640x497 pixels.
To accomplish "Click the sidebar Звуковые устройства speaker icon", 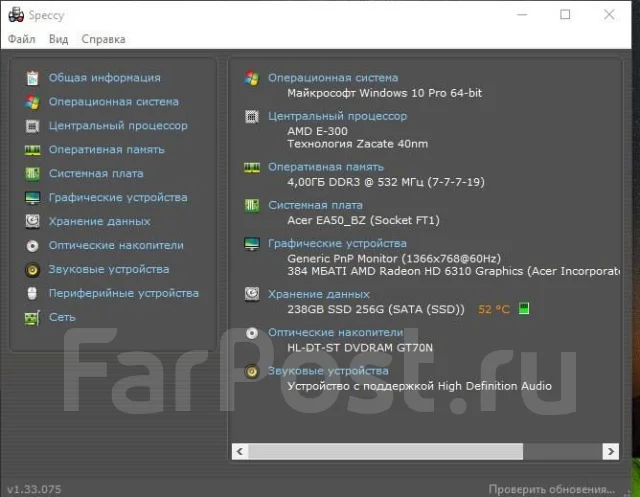I will click(32, 270).
